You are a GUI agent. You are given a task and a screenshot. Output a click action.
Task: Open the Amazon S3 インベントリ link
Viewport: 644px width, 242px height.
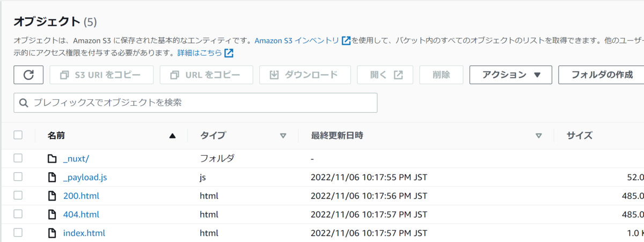point(297,40)
